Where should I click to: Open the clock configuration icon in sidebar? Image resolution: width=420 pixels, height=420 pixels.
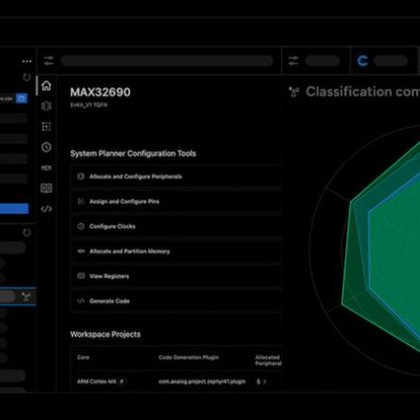tap(46, 147)
